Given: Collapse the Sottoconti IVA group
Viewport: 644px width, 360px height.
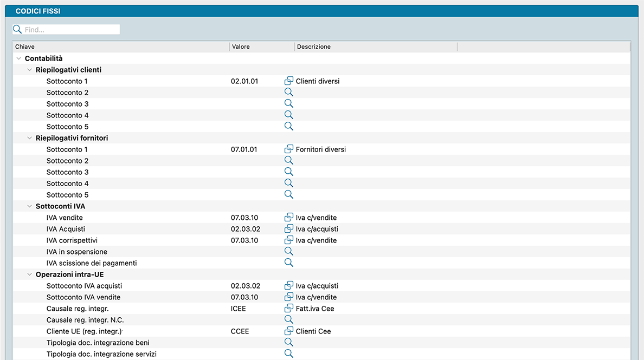Looking at the screenshot, I should pyautogui.click(x=30, y=206).
